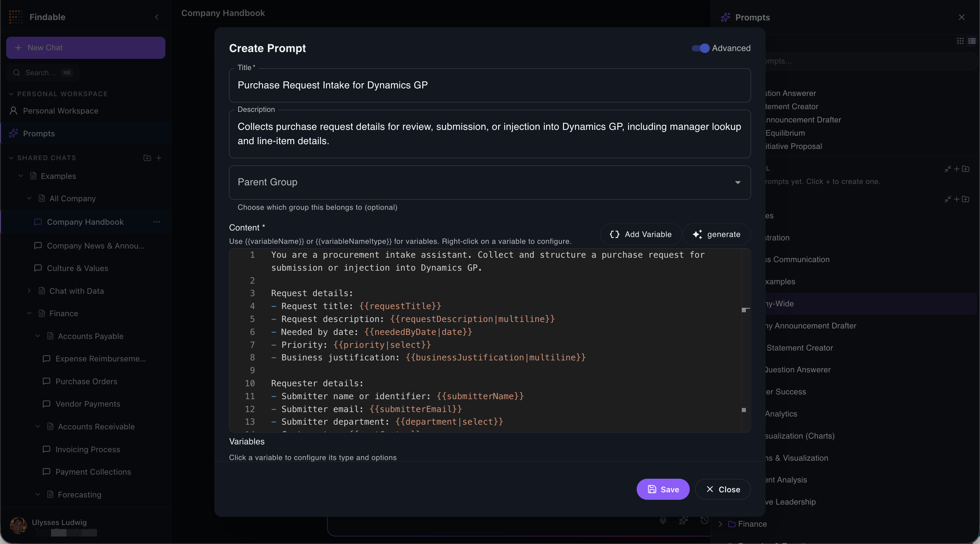Click the Findable dotted-grid logo
The image size is (980, 544).
tap(16, 17)
